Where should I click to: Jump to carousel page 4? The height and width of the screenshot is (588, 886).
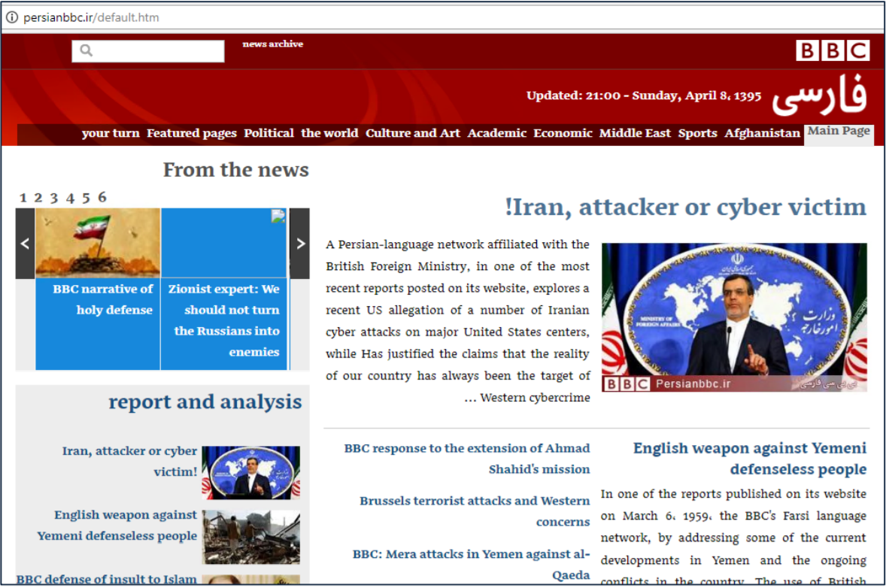(x=70, y=198)
